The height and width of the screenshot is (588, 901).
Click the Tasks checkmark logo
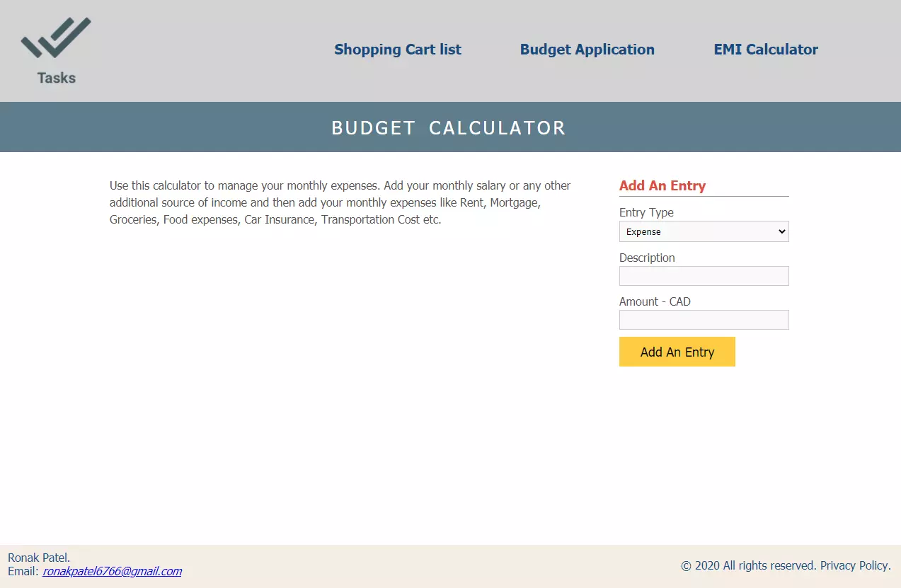click(x=57, y=51)
